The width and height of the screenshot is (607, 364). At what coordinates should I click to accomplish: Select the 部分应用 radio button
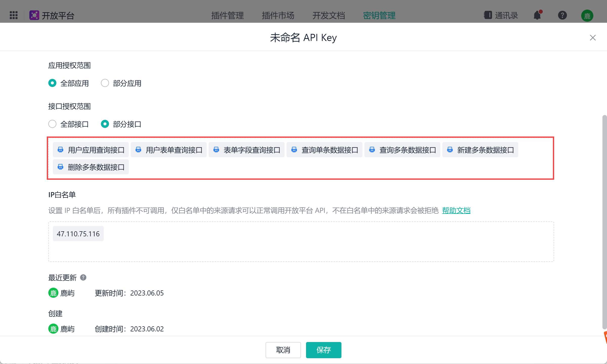[x=105, y=83]
